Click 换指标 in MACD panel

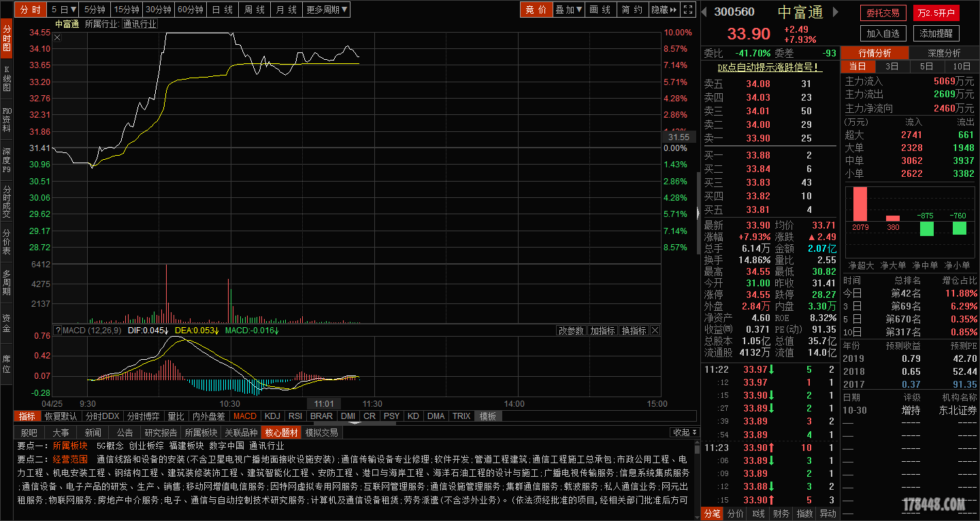[634, 331]
